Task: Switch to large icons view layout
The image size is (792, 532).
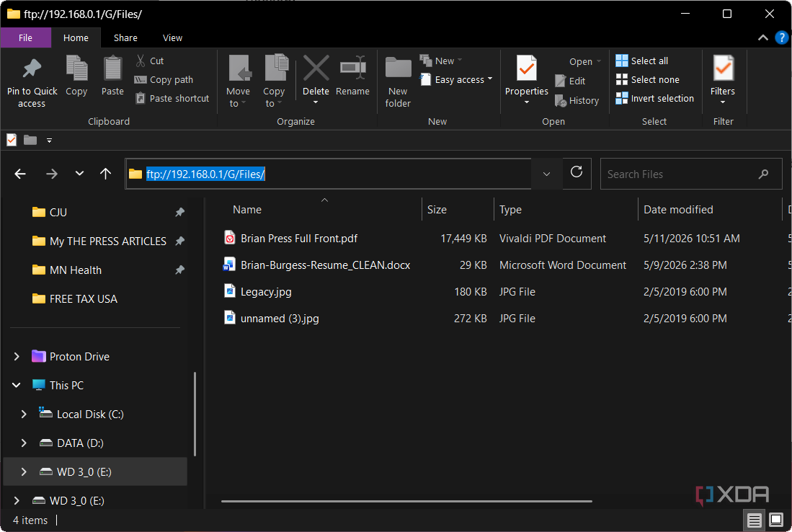Action: (x=776, y=520)
